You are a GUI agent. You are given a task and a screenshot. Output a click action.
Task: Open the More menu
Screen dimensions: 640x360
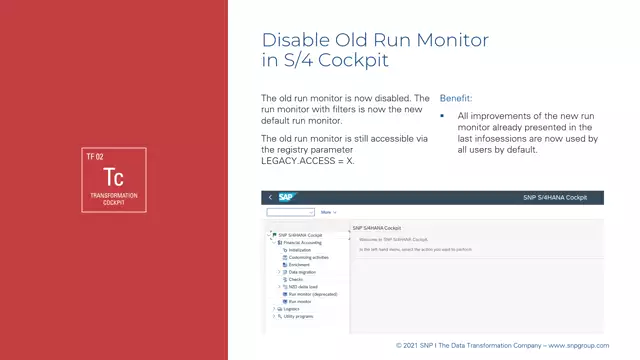pos(329,212)
